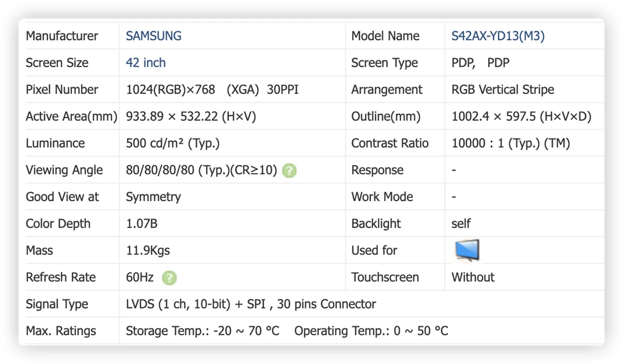Image resolution: width=623 pixels, height=364 pixels.
Task: Click the Touchscreen value Without
Action: (x=473, y=277)
